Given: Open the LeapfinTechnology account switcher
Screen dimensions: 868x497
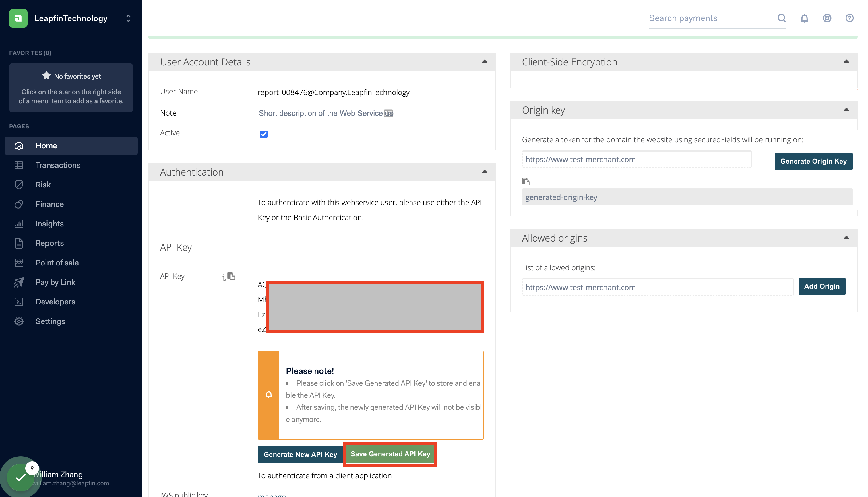Looking at the screenshot, I should tap(128, 18).
